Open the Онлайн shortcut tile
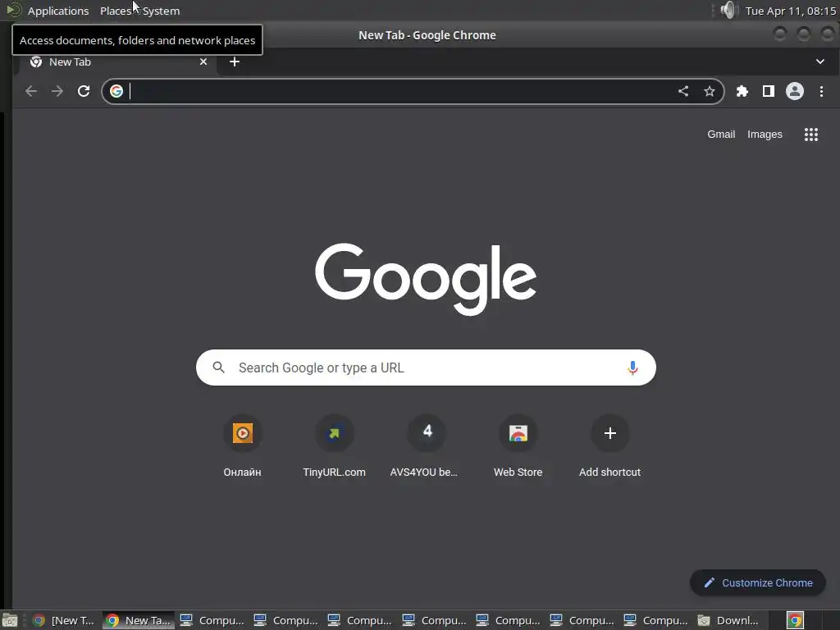The height and width of the screenshot is (630, 840). (x=243, y=447)
